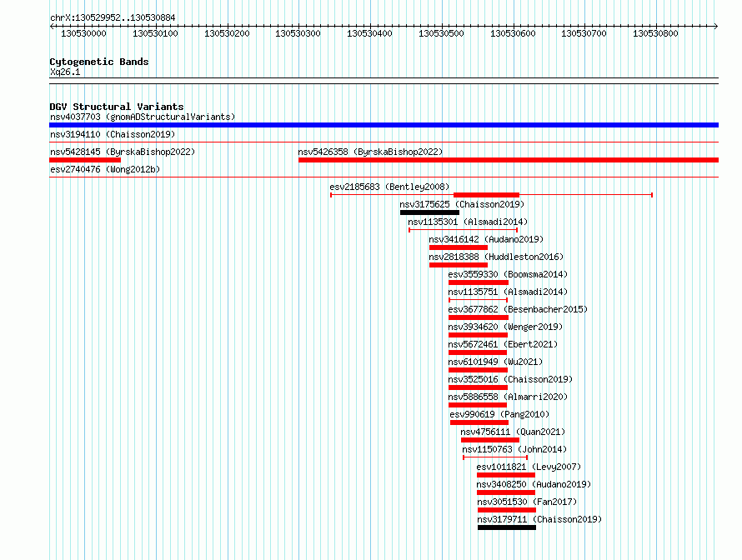Select the nsv3416142 red bar
Screen dimensions: 742x560
pos(459,247)
